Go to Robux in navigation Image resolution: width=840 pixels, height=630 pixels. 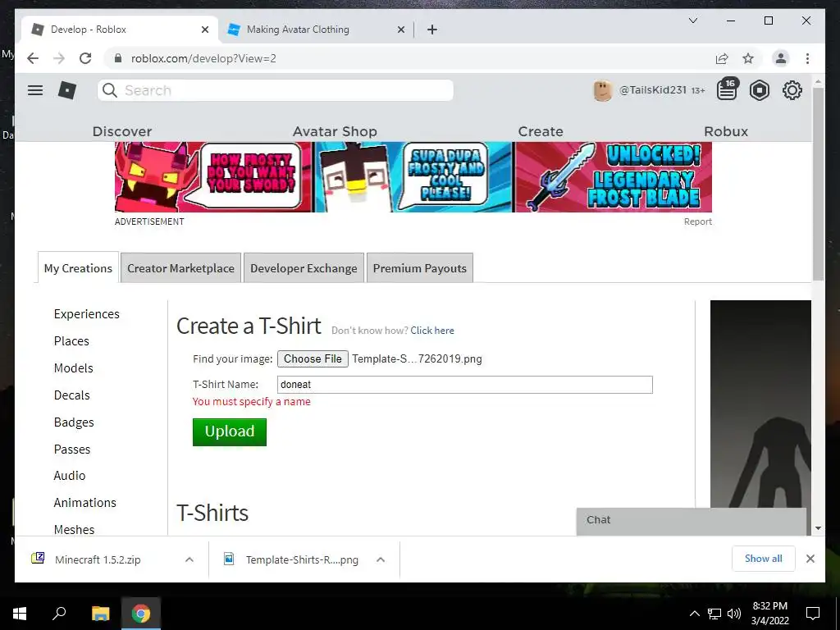pos(726,131)
